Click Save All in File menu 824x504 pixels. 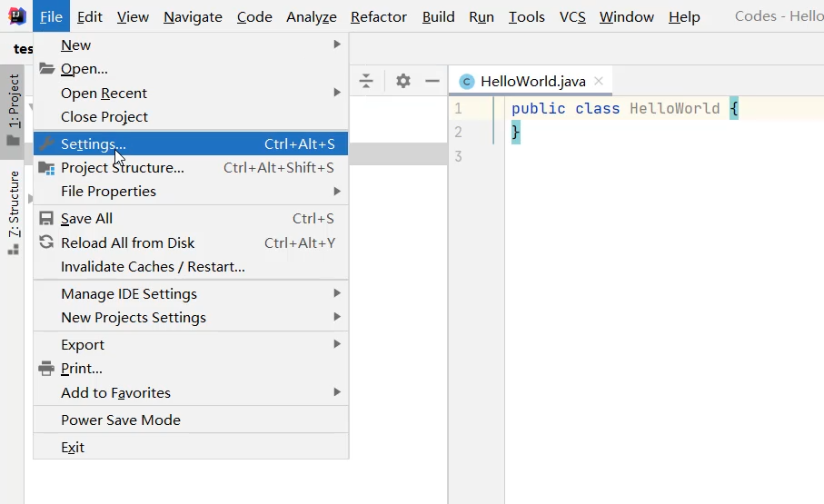click(86, 218)
